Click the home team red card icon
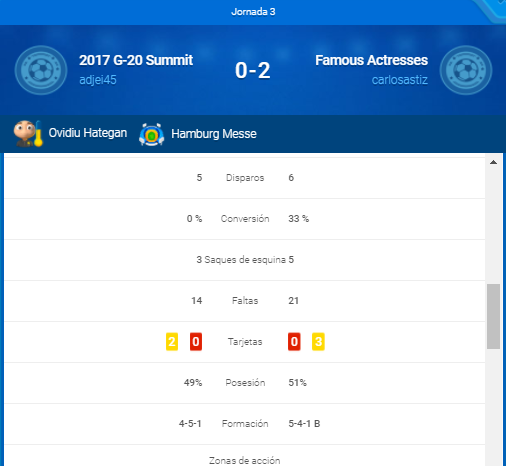Screen dimensions: 506x466 (x=196, y=342)
